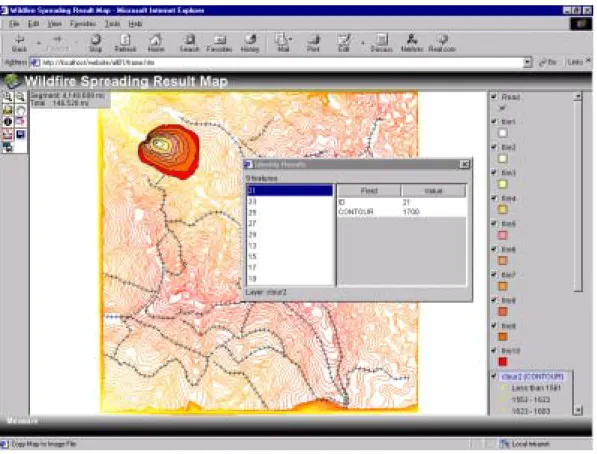The height and width of the screenshot is (454, 597).
Task: Open the File menu
Action: 14,24
